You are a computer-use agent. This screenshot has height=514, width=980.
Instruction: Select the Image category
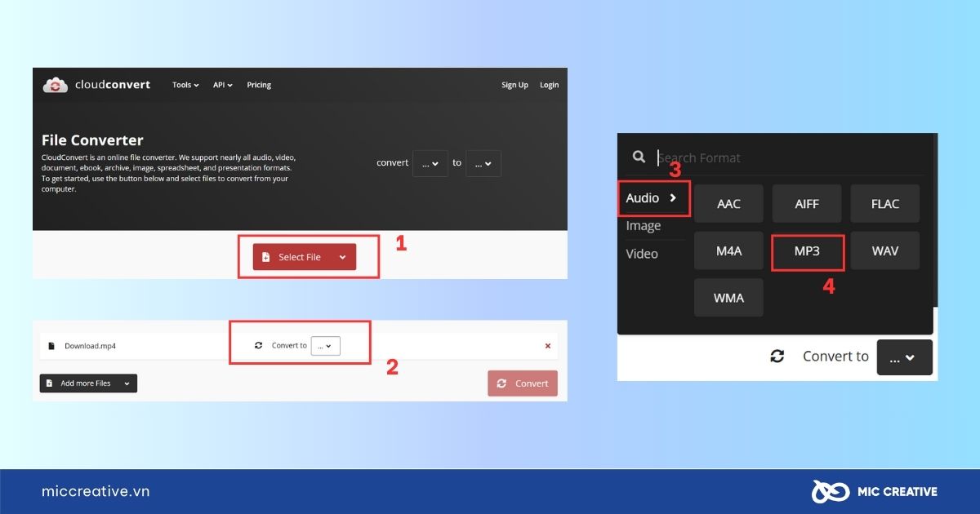[x=644, y=225]
